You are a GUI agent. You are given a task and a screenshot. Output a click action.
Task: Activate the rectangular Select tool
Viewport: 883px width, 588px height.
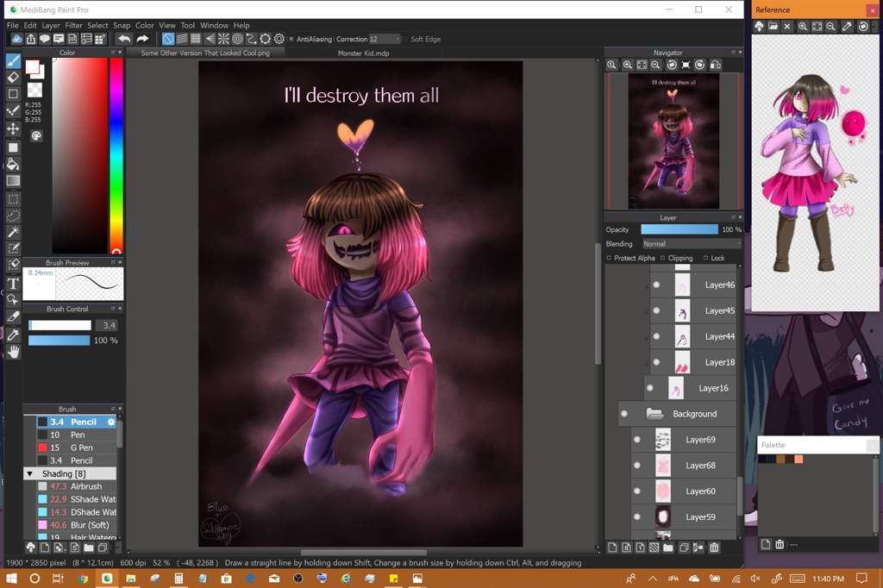[13, 199]
